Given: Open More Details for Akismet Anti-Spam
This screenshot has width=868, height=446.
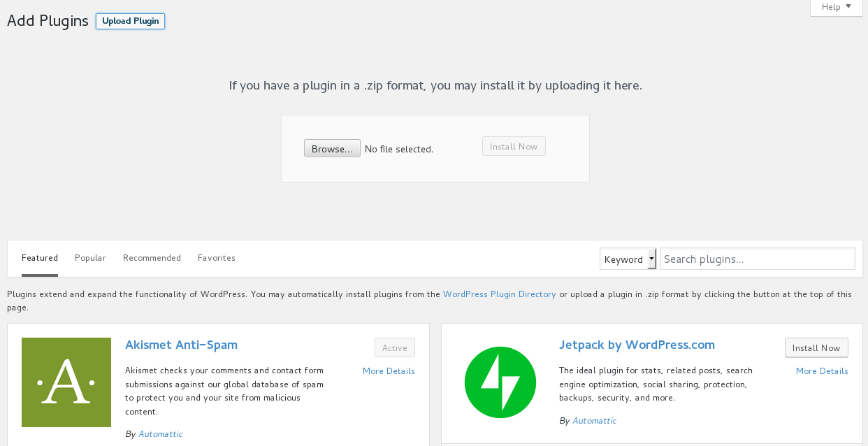Looking at the screenshot, I should point(389,371).
